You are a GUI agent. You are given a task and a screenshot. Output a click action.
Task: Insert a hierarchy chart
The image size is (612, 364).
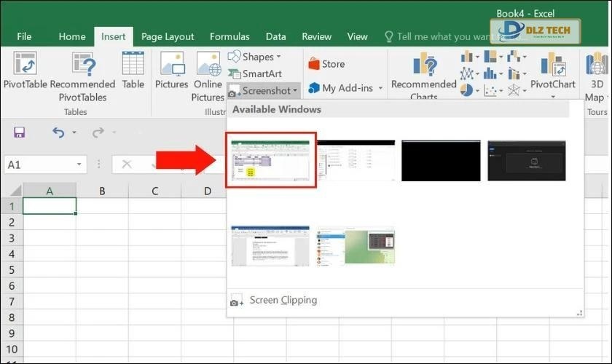click(x=494, y=57)
